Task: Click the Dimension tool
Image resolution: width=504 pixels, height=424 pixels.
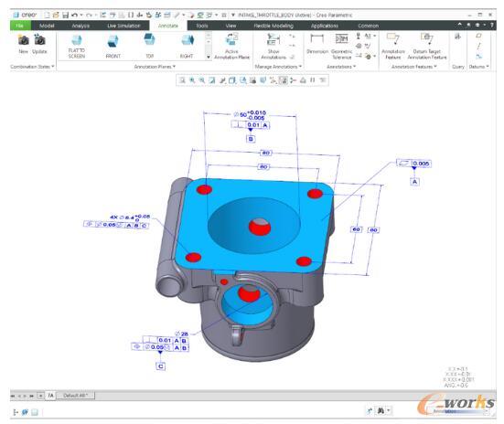Action: point(317,44)
